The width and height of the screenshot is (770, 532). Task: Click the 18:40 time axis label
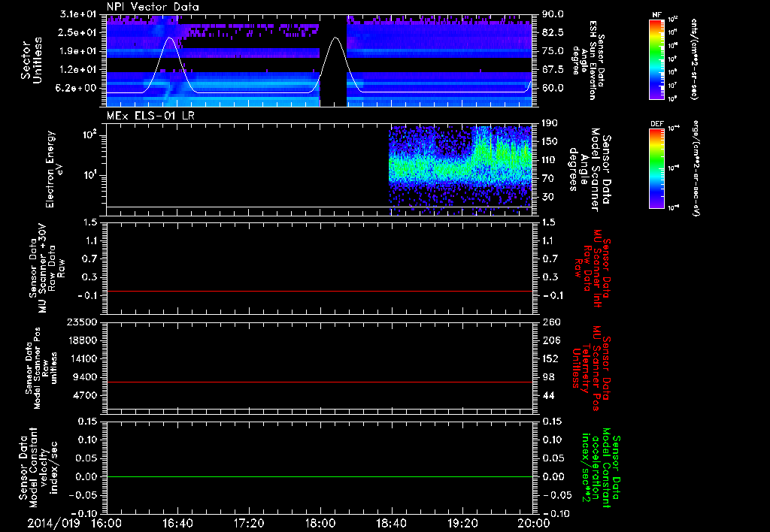point(391,523)
